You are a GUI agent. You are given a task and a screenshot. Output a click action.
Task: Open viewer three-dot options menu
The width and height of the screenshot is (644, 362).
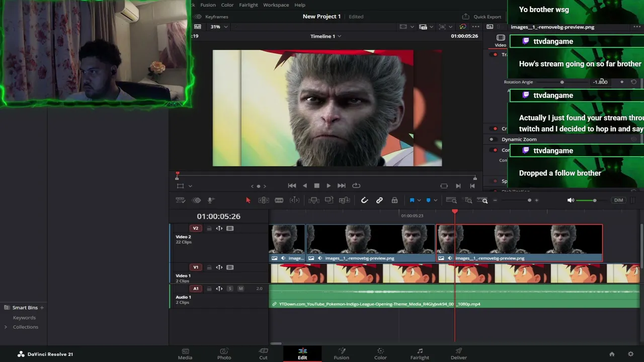point(475,27)
